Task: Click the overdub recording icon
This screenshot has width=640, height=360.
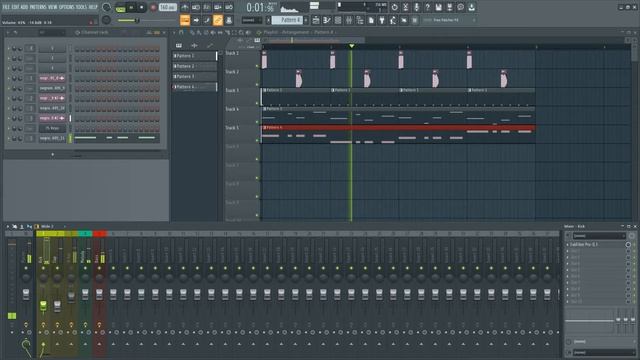Action: (218, 7)
